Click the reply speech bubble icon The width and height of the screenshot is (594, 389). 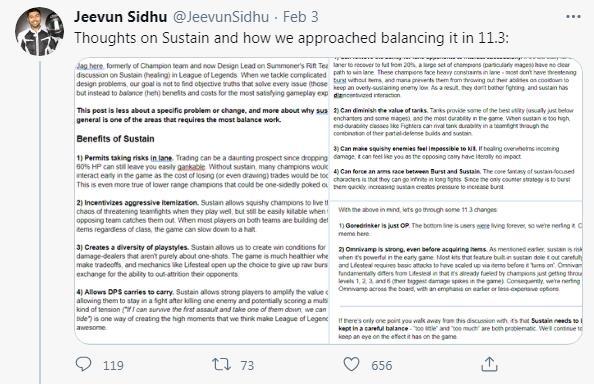83,364
